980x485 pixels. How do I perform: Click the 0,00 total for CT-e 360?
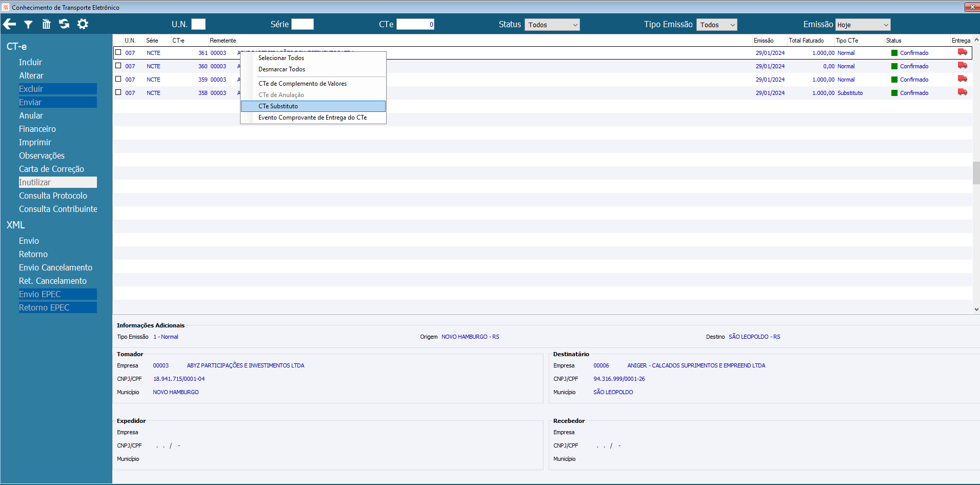[829, 66]
